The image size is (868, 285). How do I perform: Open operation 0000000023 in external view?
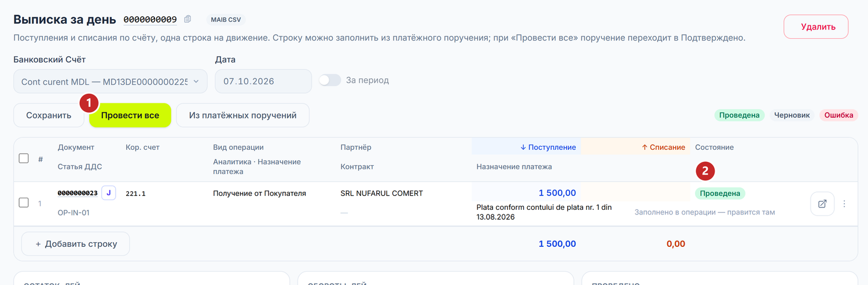click(822, 203)
